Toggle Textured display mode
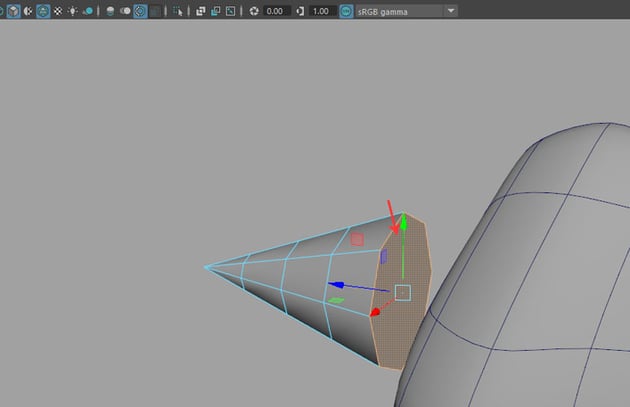 click(x=58, y=11)
